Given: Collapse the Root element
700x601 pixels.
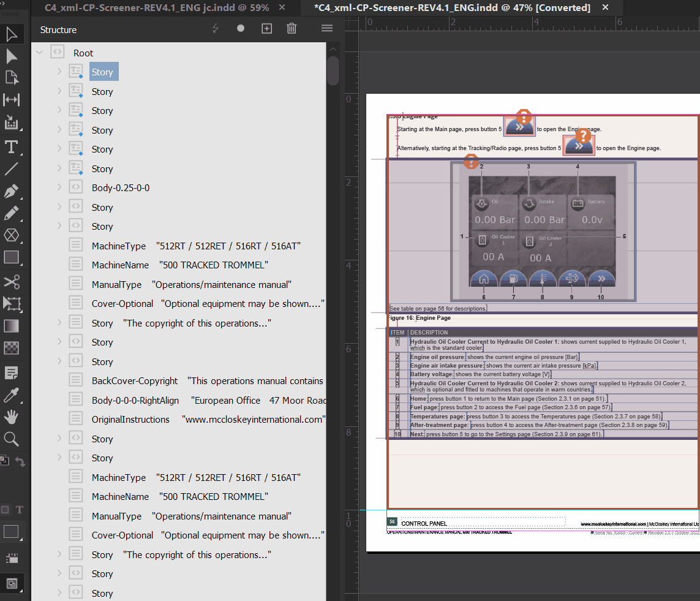Looking at the screenshot, I should (39, 52).
